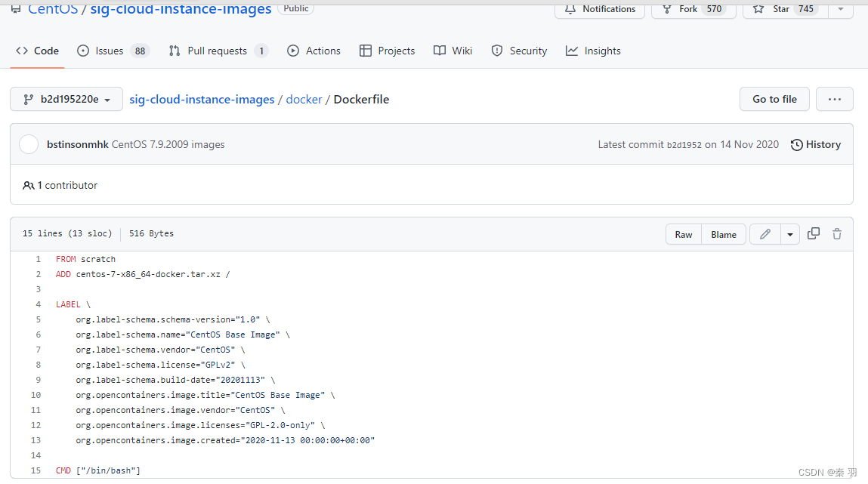Click the Fork count 570
Viewport: 868px width, 484px height.
[714, 9]
